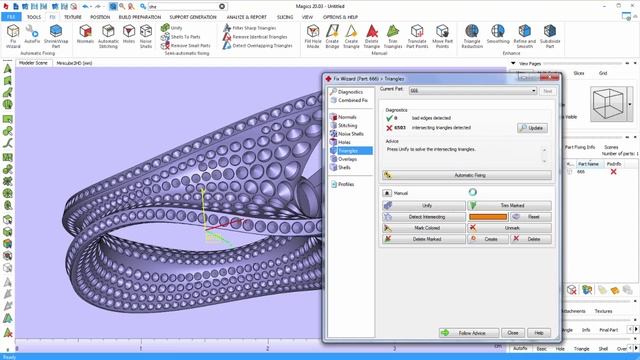Click the Mark Colored button
The width and height of the screenshot is (640, 360).
[424, 228]
